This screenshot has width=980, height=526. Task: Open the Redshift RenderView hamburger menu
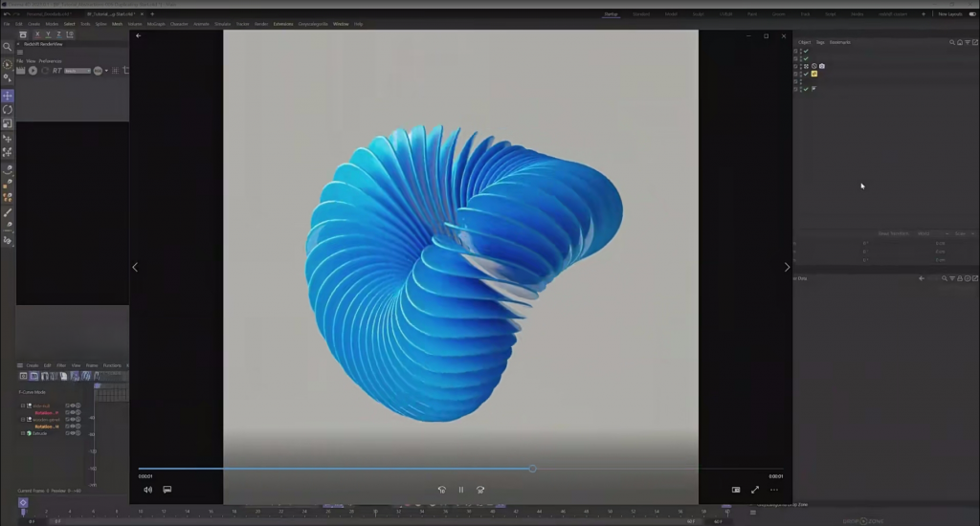pos(20,53)
